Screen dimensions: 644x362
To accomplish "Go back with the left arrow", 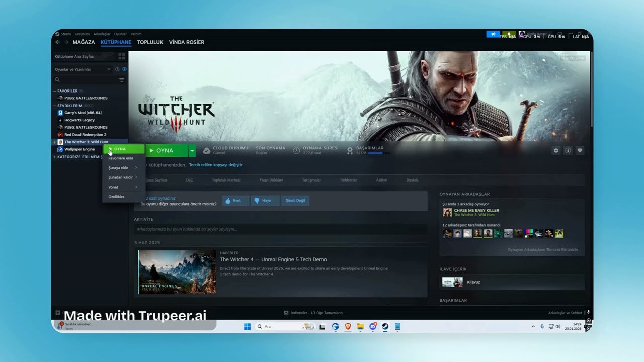I will [57, 42].
